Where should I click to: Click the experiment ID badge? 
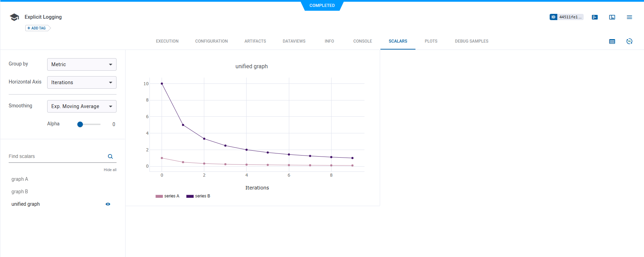[x=566, y=17]
